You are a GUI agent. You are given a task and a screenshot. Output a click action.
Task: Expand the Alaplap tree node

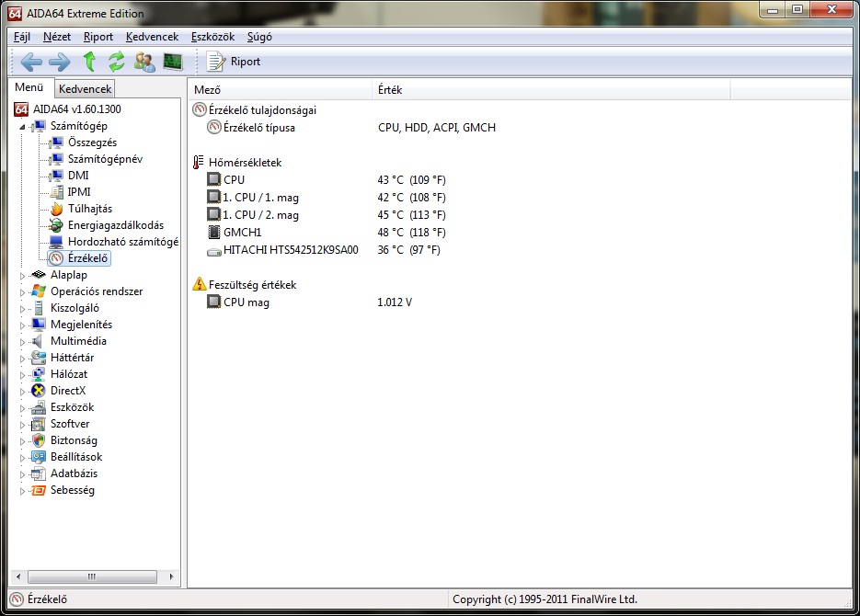point(22,276)
